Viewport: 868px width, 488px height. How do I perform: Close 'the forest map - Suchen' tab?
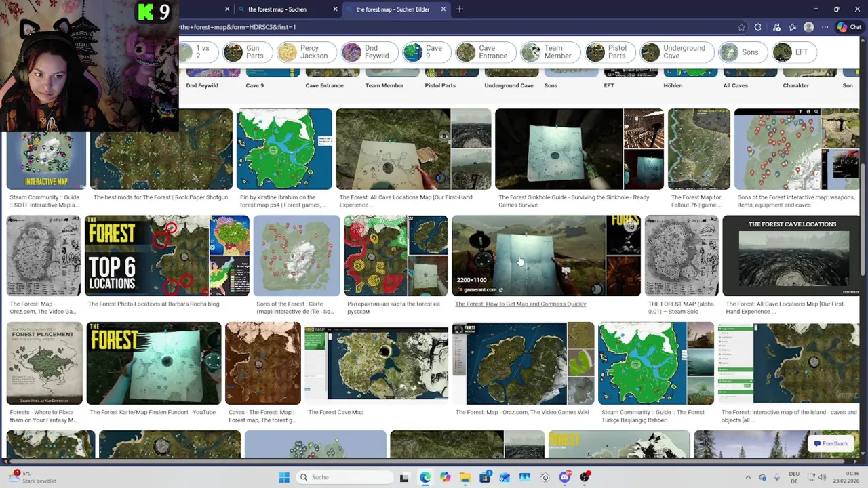click(x=335, y=9)
